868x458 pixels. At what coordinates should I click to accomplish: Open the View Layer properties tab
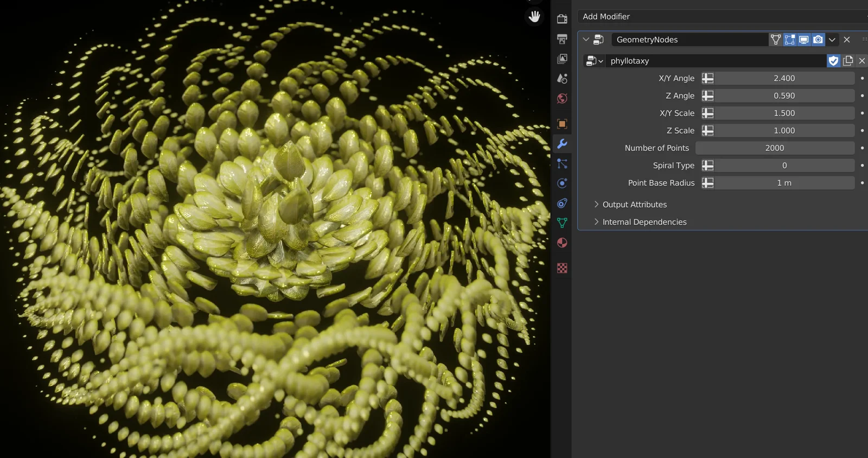(x=562, y=59)
